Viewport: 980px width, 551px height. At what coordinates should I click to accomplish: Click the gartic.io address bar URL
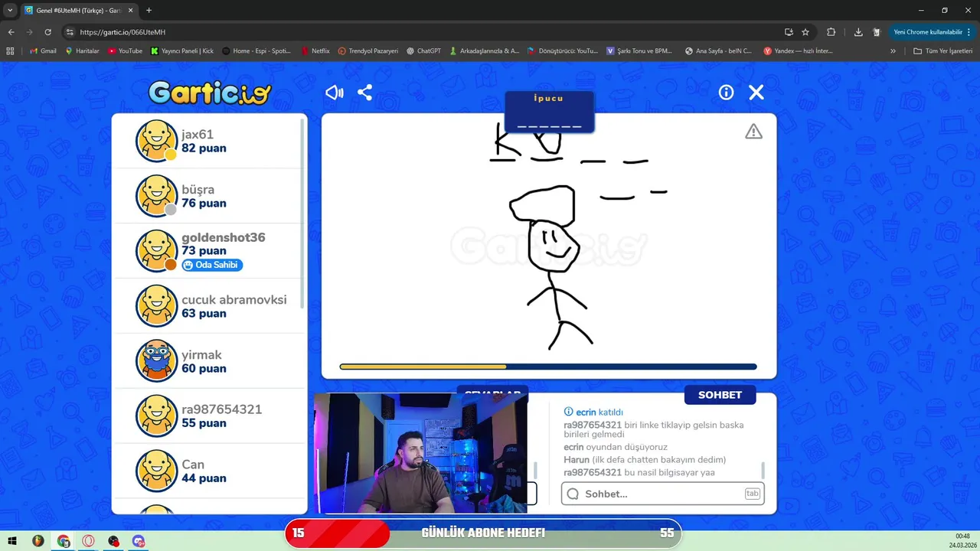point(122,32)
